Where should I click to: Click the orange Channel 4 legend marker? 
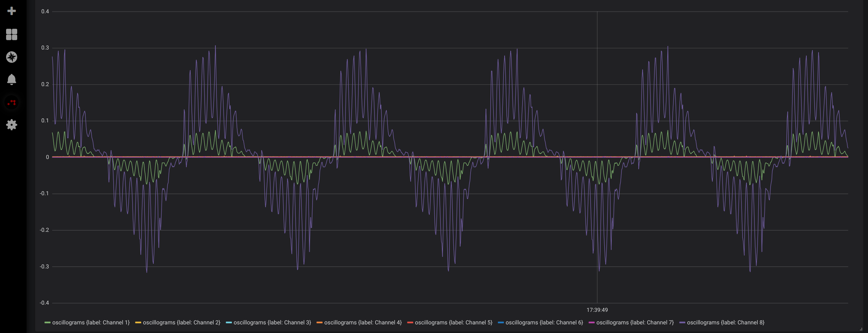pyautogui.click(x=319, y=323)
